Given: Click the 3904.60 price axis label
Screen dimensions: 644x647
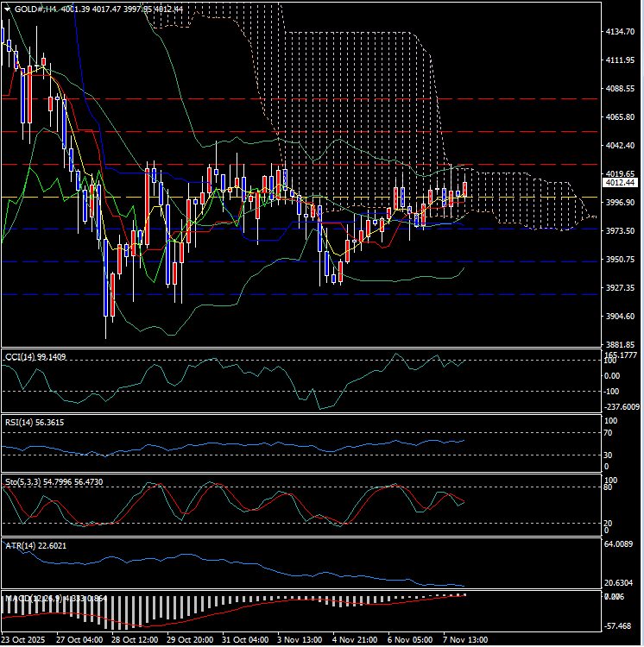Looking at the screenshot, I should (x=620, y=317).
